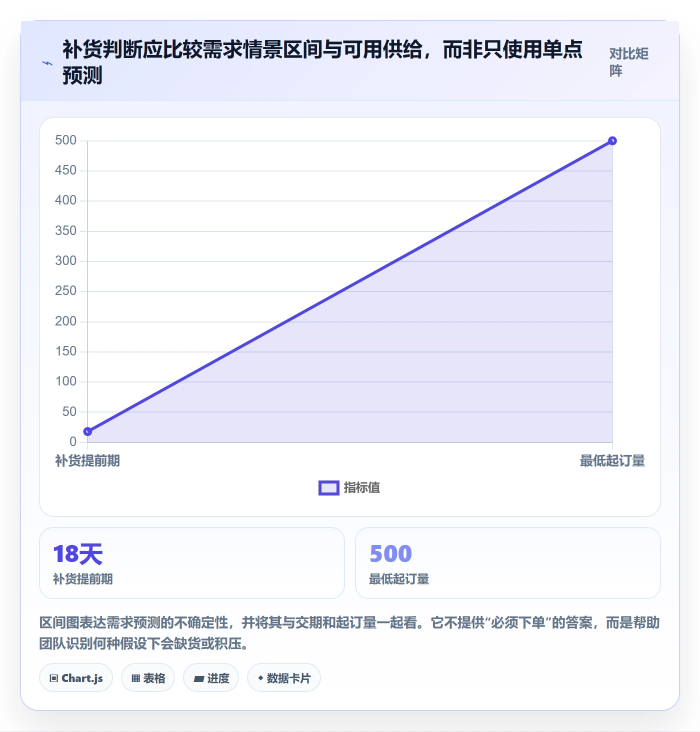Click the grid icon in the 表格 chip
The image size is (700, 732).
135,678
